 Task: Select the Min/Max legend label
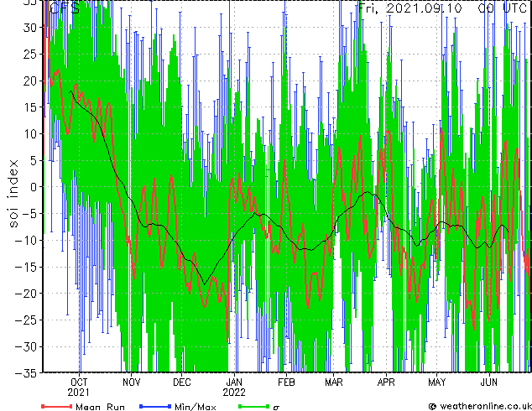coord(195,407)
